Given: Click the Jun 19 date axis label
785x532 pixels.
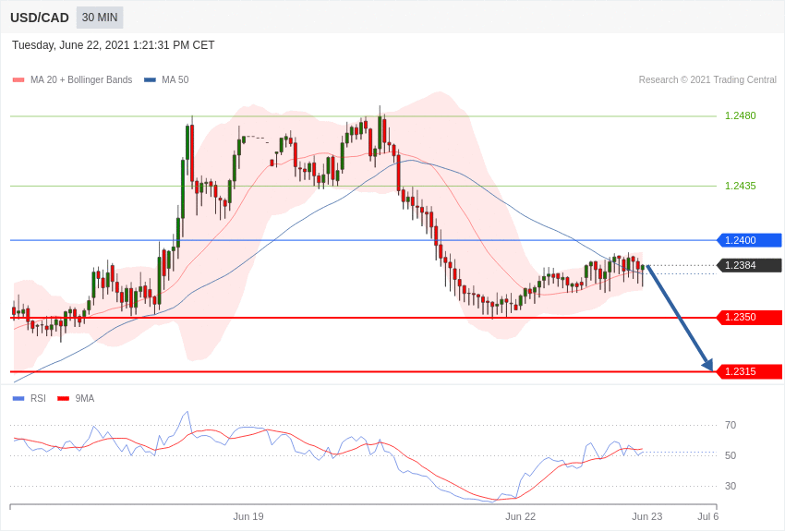Looking at the screenshot, I should coord(248,516).
